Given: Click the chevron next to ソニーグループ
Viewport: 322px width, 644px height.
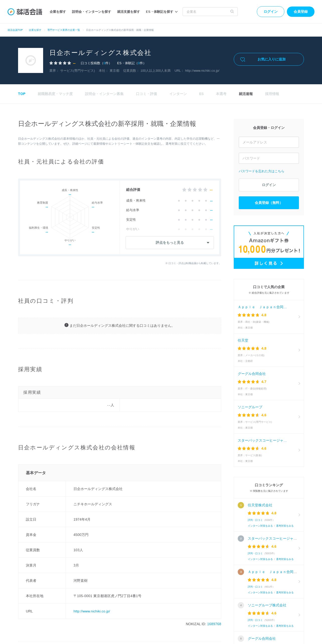Looking at the screenshot, I should click(299, 417).
